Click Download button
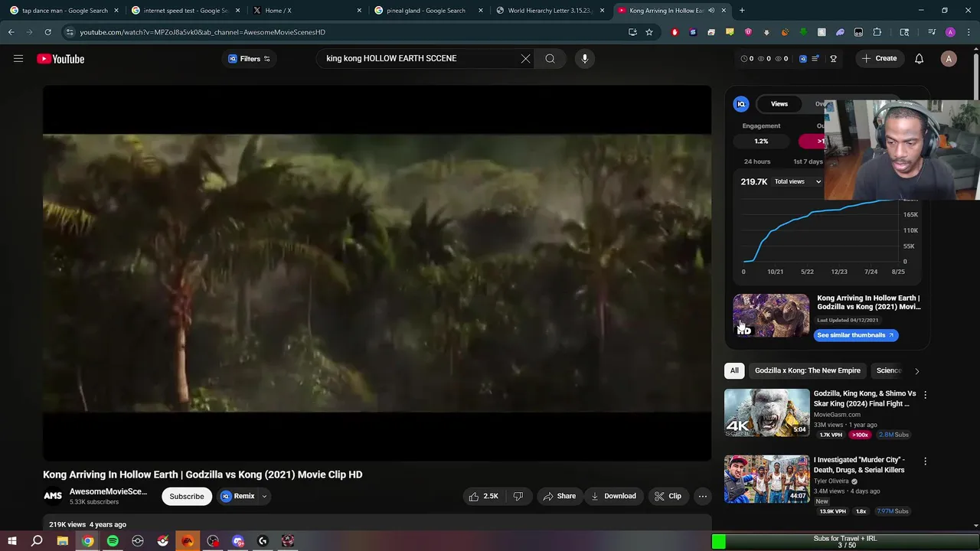Viewport: 980px width, 551px height. click(x=613, y=496)
